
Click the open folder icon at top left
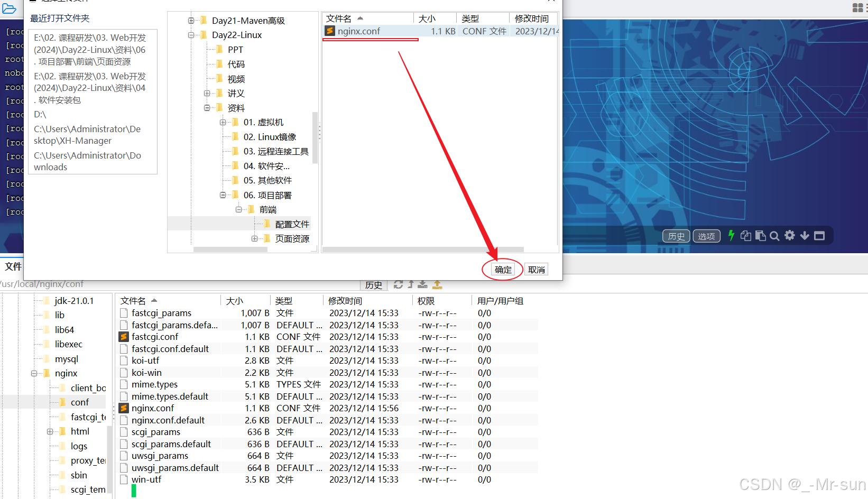(x=9, y=8)
